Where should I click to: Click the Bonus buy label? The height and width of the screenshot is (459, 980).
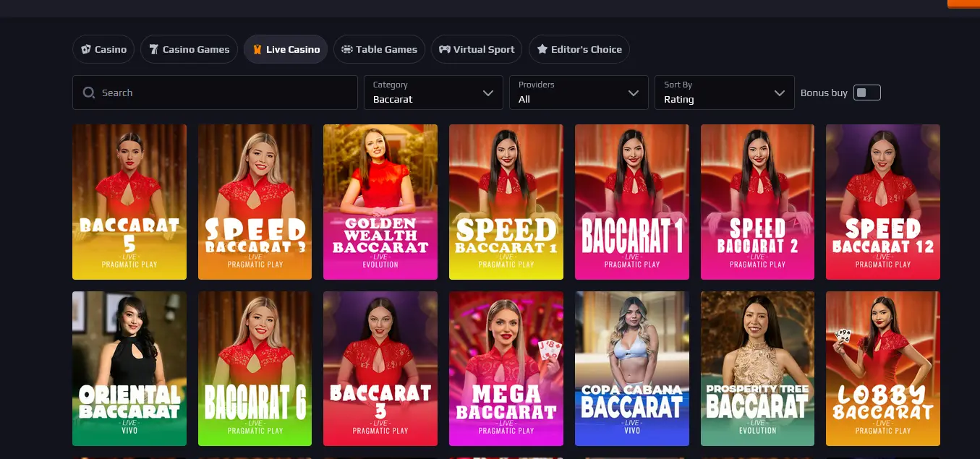[824, 93]
